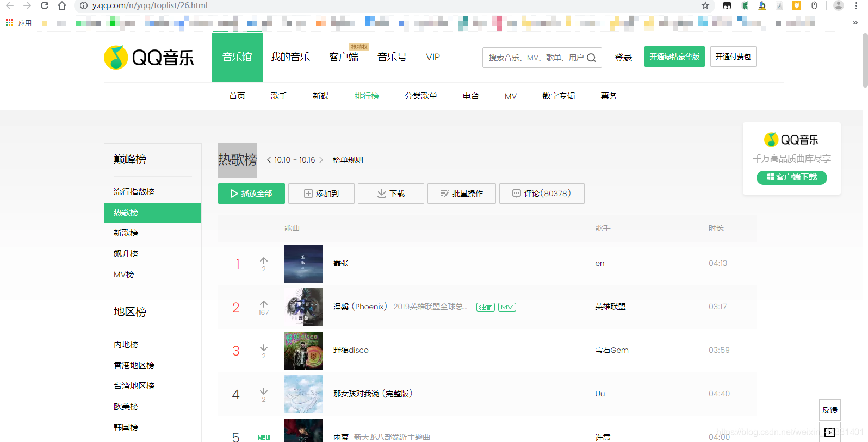Go to next week chart arrow
This screenshot has height=442, width=868.
pos(321,160)
